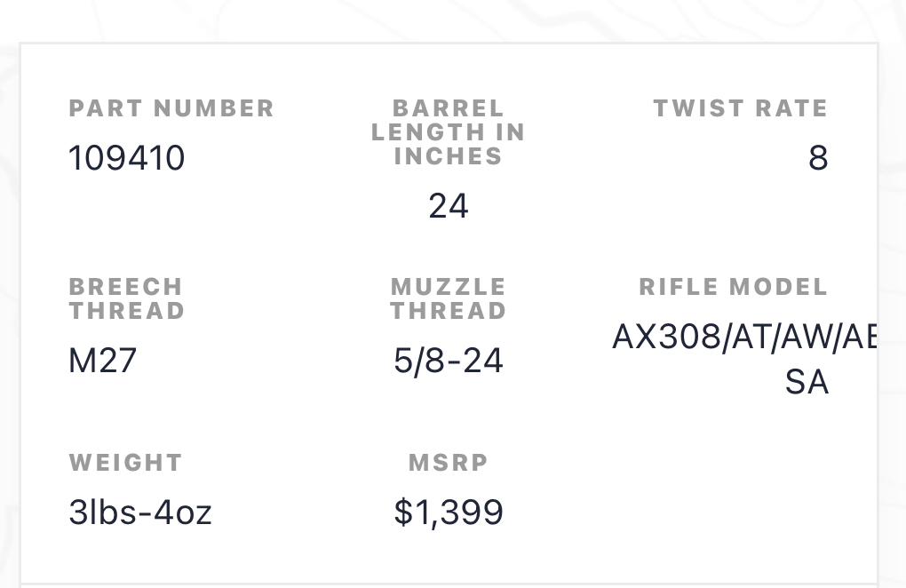
Task: Select the weight value 3lbs-4oz
Action: coord(140,513)
